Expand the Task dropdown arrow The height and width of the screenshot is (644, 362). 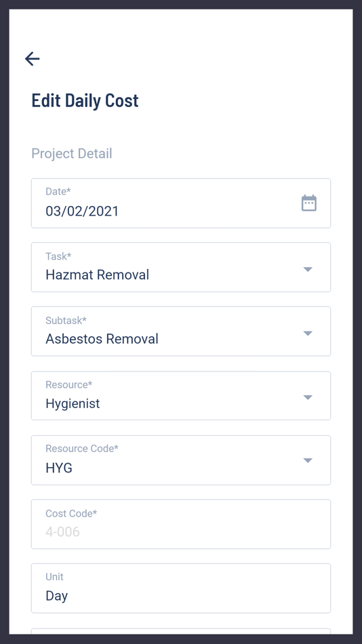(x=308, y=269)
